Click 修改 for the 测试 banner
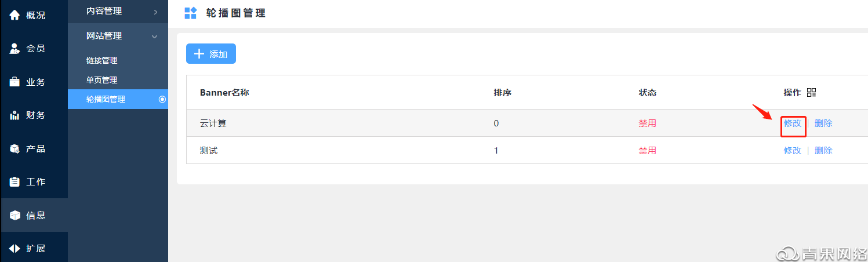 (x=793, y=150)
